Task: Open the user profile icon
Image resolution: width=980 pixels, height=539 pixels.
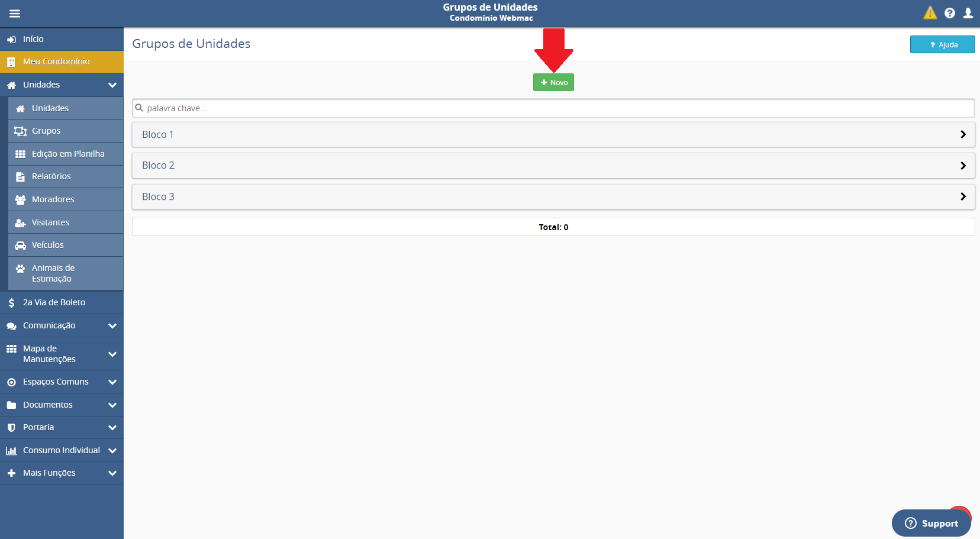Action: coord(968,13)
